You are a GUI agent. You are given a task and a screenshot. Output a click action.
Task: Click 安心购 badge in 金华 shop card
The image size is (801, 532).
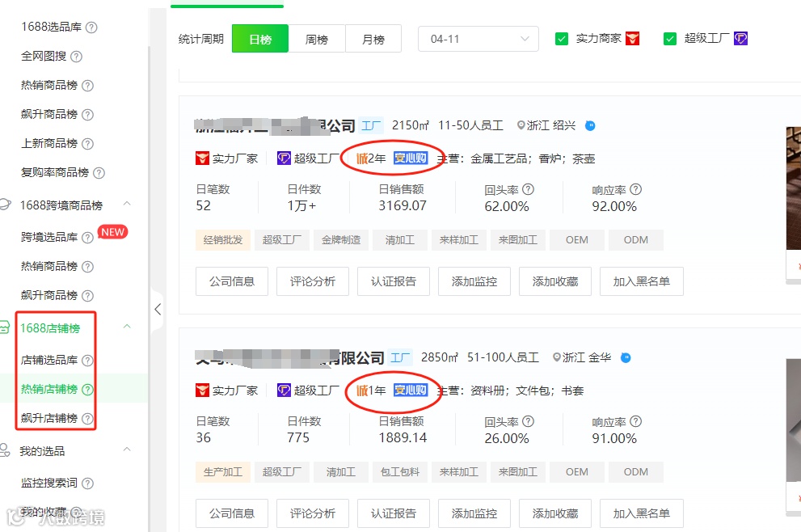[x=411, y=391]
